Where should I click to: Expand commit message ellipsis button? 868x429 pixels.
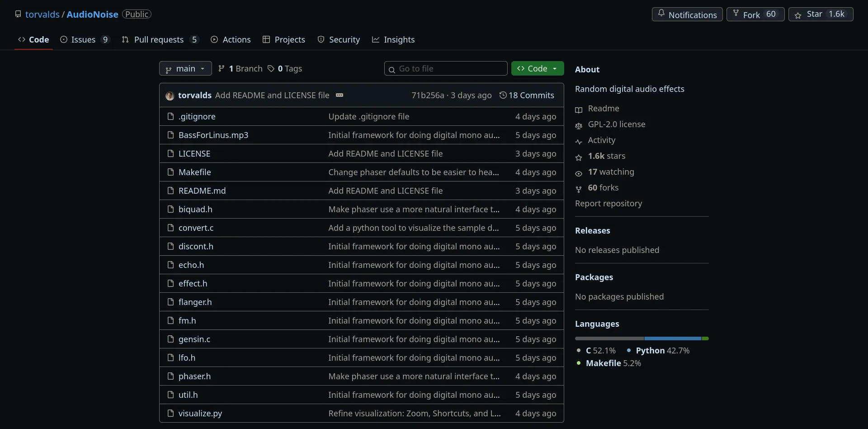click(x=340, y=95)
